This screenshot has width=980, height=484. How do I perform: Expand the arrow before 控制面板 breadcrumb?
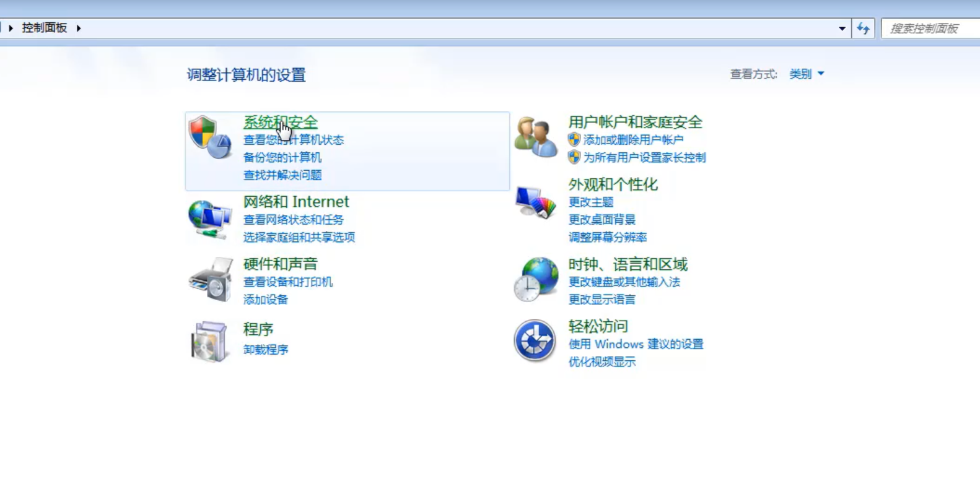(x=11, y=28)
